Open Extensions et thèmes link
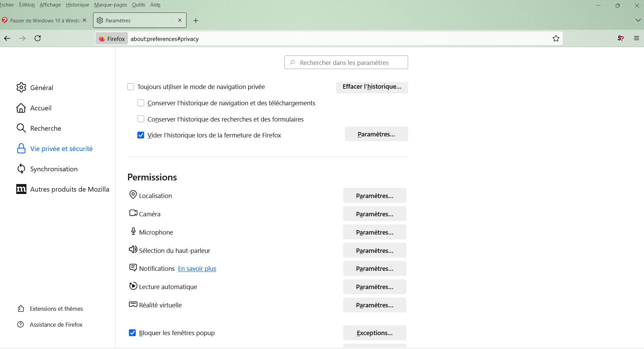This screenshot has height=349, width=644. [56, 309]
